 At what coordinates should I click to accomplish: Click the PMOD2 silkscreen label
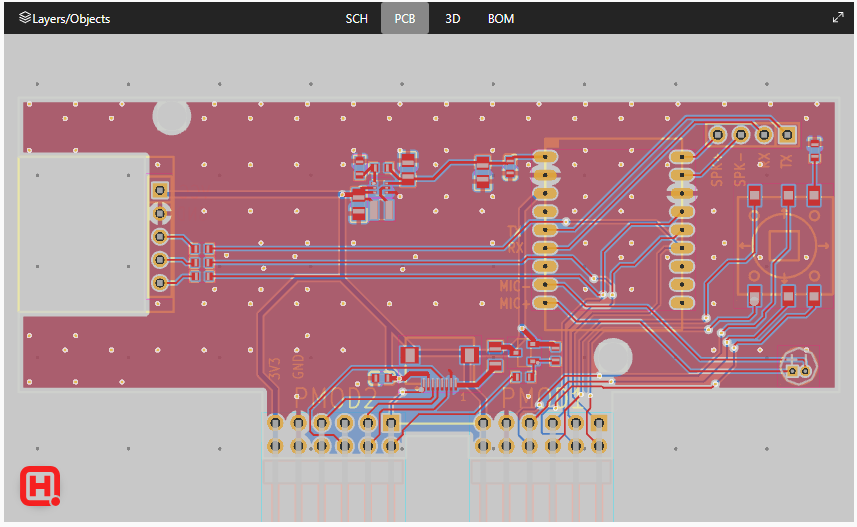pyautogui.click(x=335, y=399)
